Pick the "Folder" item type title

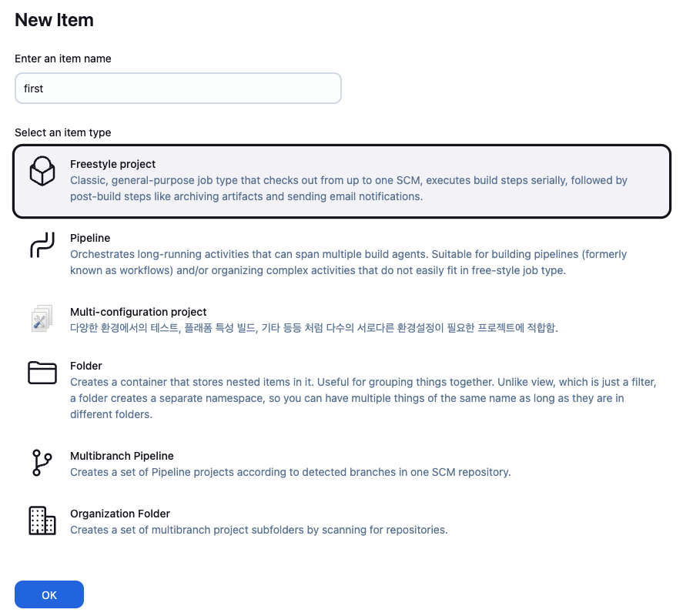86,366
